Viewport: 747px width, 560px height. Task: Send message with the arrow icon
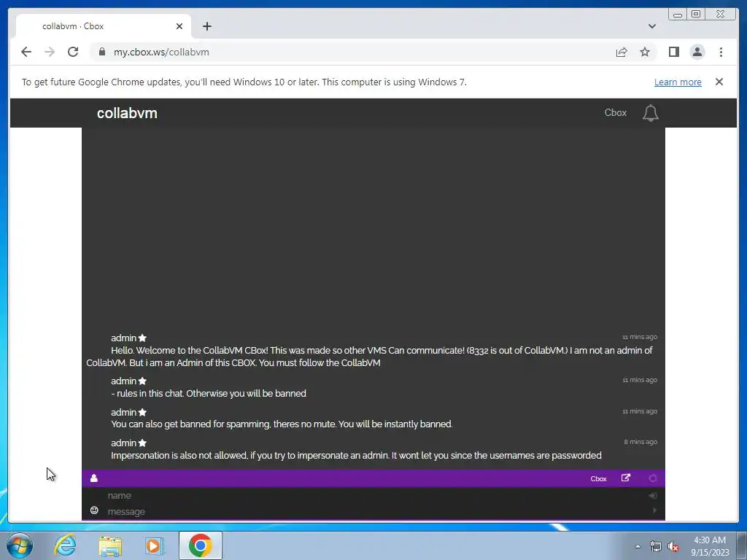point(654,510)
